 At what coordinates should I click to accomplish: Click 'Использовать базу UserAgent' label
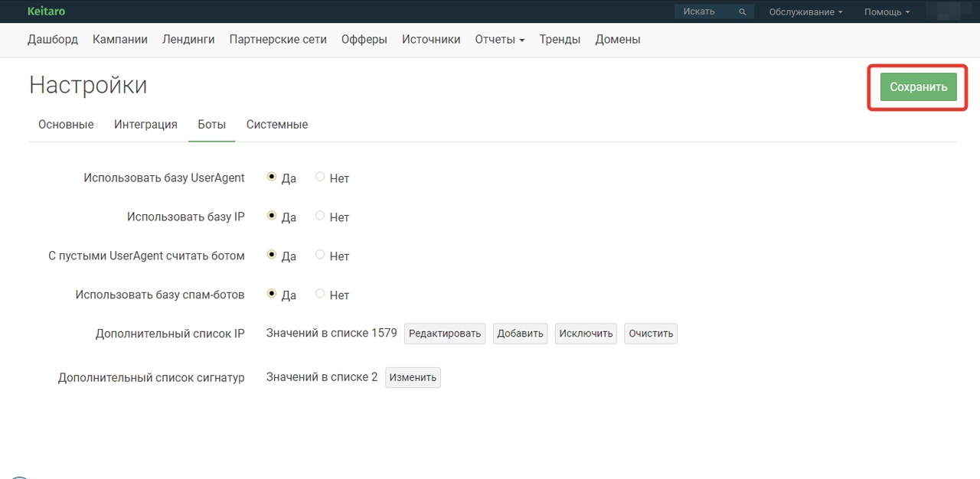pyautogui.click(x=164, y=178)
